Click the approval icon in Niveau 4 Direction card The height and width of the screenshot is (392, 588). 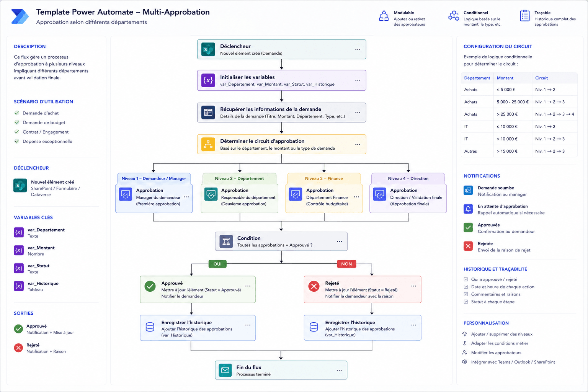pyautogui.click(x=380, y=194)
